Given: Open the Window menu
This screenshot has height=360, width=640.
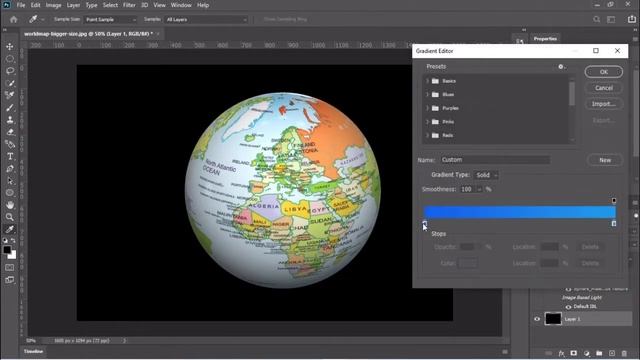Looking at the screenshot, I should tap(181, 5).
